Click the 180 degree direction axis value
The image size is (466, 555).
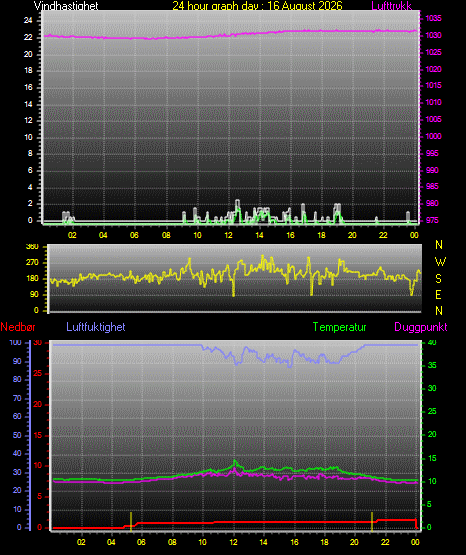32,279
